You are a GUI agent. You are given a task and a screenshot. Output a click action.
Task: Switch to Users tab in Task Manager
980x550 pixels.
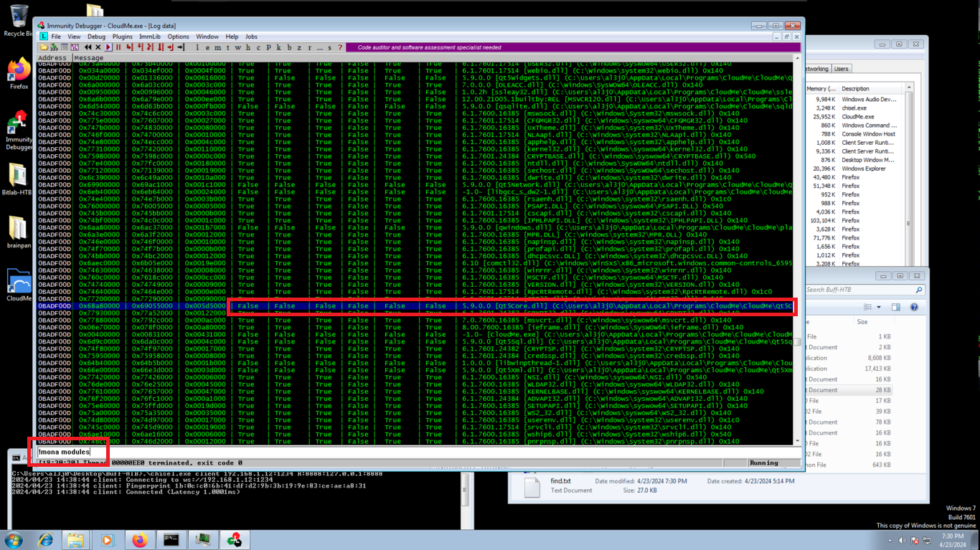(x=841, y=69)
